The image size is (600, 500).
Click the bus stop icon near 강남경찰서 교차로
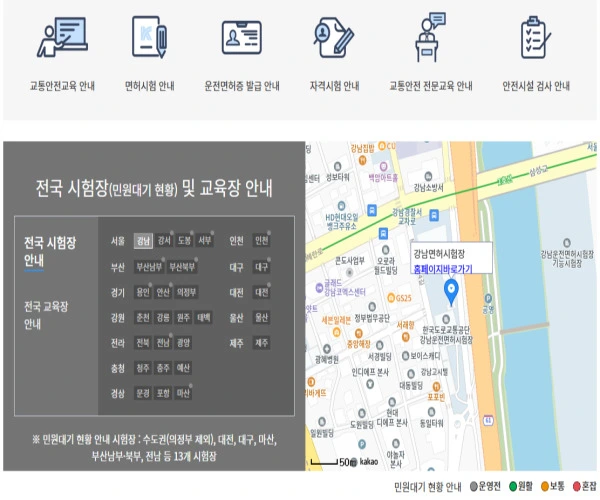coord(434,215)
